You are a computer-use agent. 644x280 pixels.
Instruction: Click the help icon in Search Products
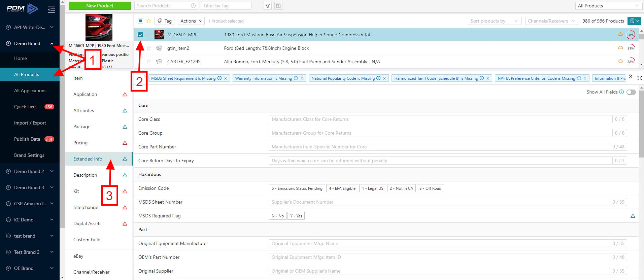coord(193,6)
